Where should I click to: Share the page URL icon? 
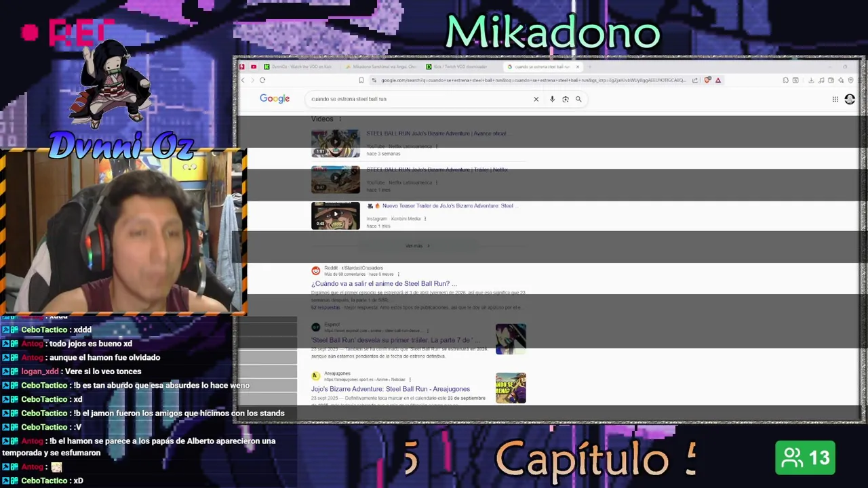coord(694,80)
